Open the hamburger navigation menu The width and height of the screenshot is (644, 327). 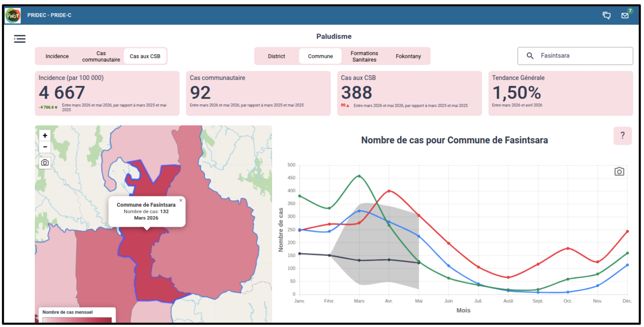coord(20,39)
